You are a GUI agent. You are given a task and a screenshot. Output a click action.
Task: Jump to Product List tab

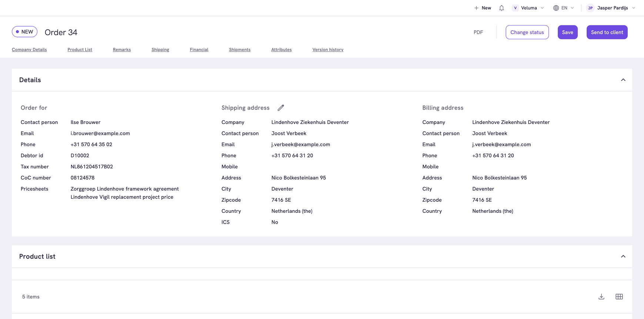coord(80,50)
